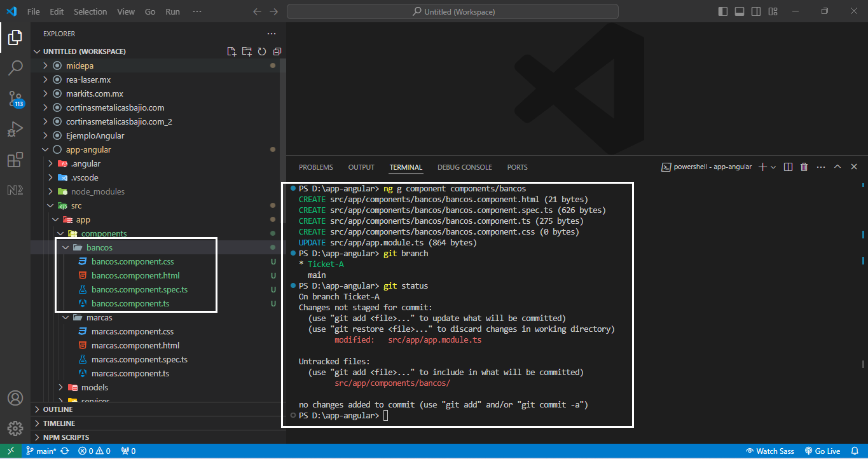Open the launch profile dropdown beside new terminal
The height and width of the screenshot is (459, 868).
[x=773, y=167]
